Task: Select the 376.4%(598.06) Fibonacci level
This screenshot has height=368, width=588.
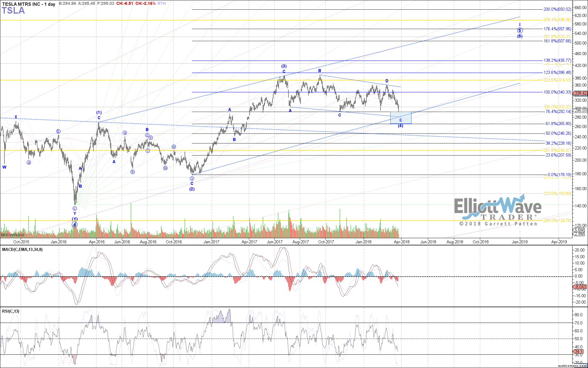Action: pos(557,20)
